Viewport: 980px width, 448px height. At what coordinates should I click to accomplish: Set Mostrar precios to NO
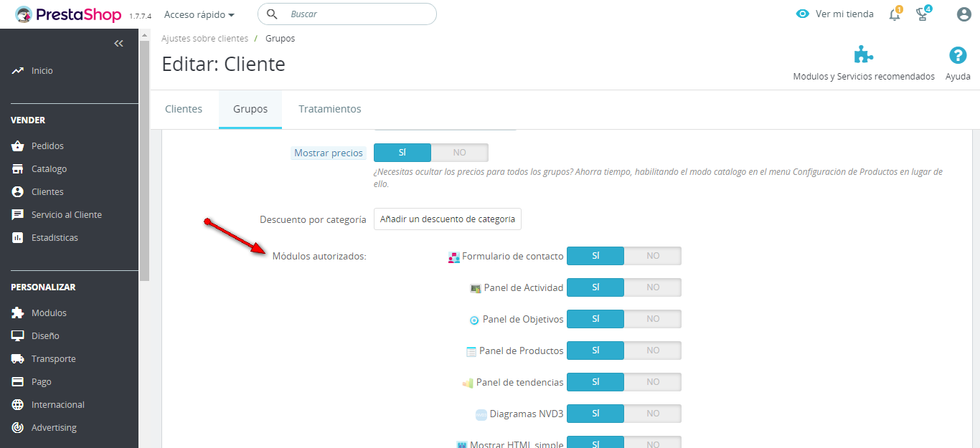click(x=460, y=153)
